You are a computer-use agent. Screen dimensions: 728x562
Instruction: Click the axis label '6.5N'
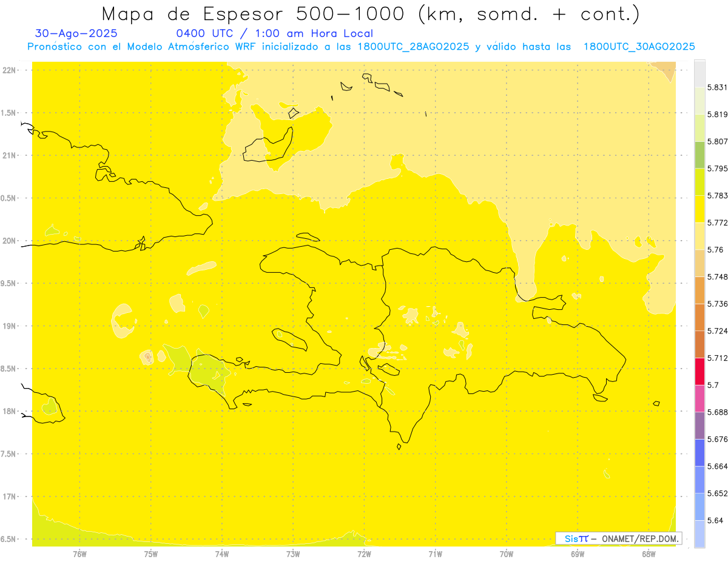pyautogui.click(x=9, y=539)
